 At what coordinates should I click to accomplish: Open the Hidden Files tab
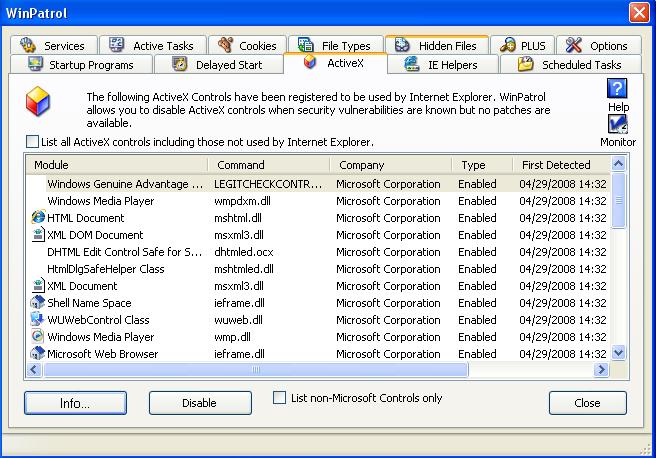coord(437,45)
